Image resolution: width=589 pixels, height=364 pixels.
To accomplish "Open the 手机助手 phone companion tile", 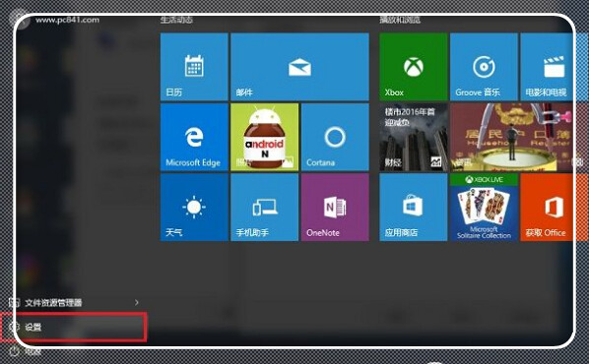I will (264, 208).
